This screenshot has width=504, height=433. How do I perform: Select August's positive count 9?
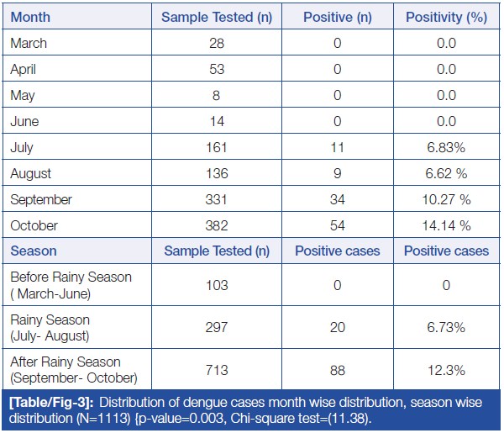[x=337, y=173]
